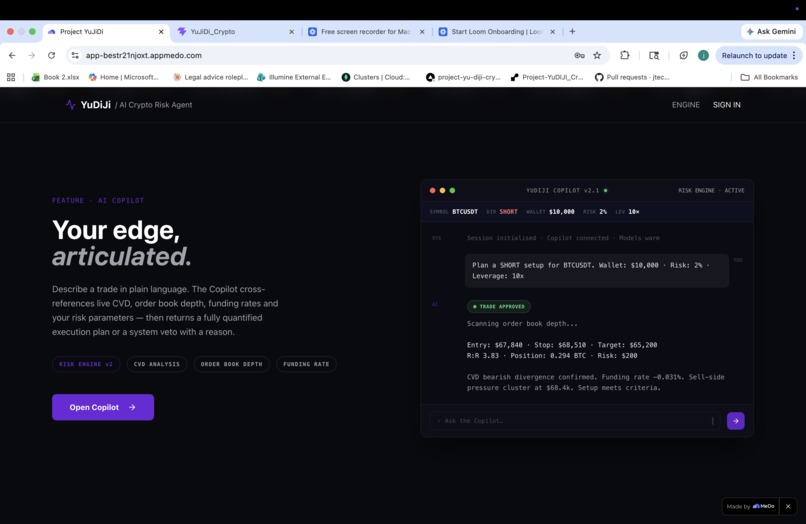Open project-yu-diji-cry bookmark
This screenshot has width=806, height=524.
pyautogui.click(x=463, y=77)
